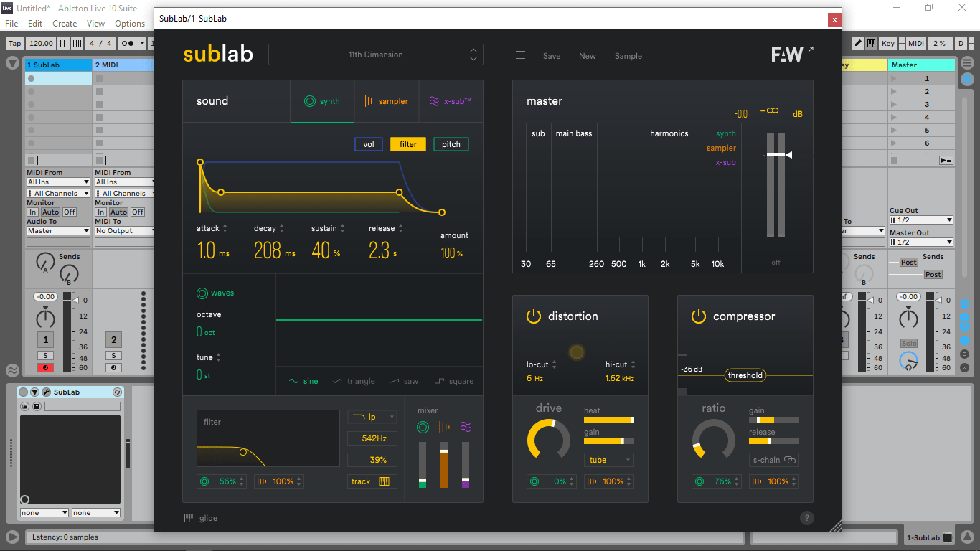Image resolution: width=980 pixels, height=551 pixels.
Task: Click the Save preset button
Action: click(x=552, y=56)
